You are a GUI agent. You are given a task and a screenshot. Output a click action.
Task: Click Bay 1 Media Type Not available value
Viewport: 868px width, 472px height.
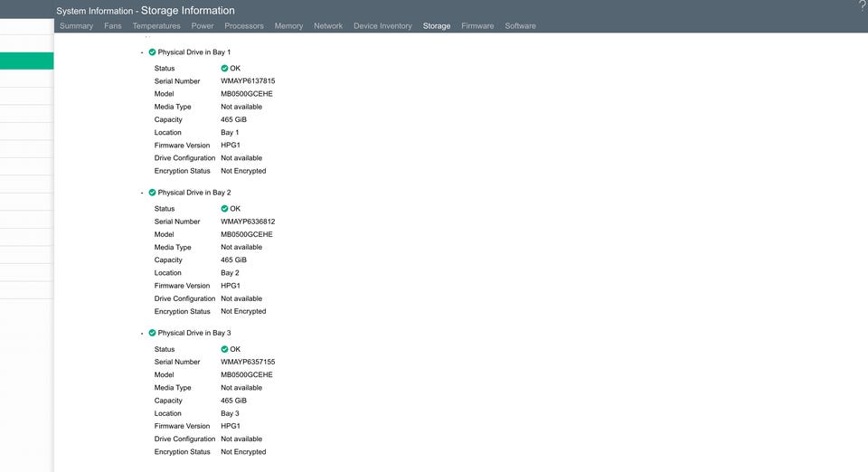tap(241, 107)
